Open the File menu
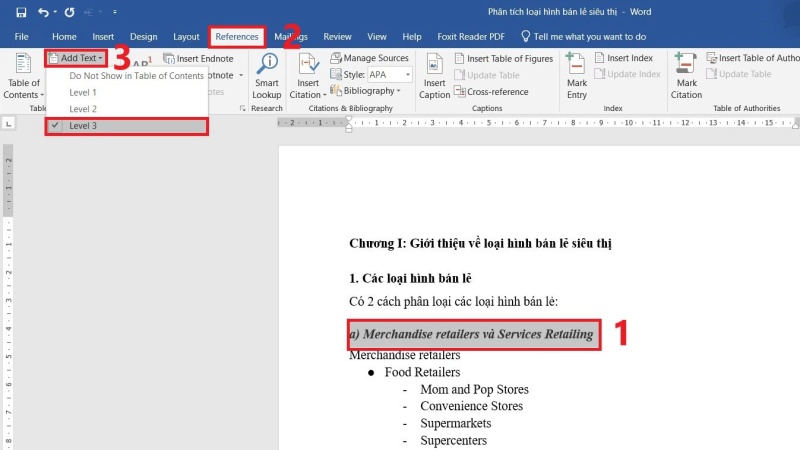Screen dimensions: 800x450 pos(21,37)
